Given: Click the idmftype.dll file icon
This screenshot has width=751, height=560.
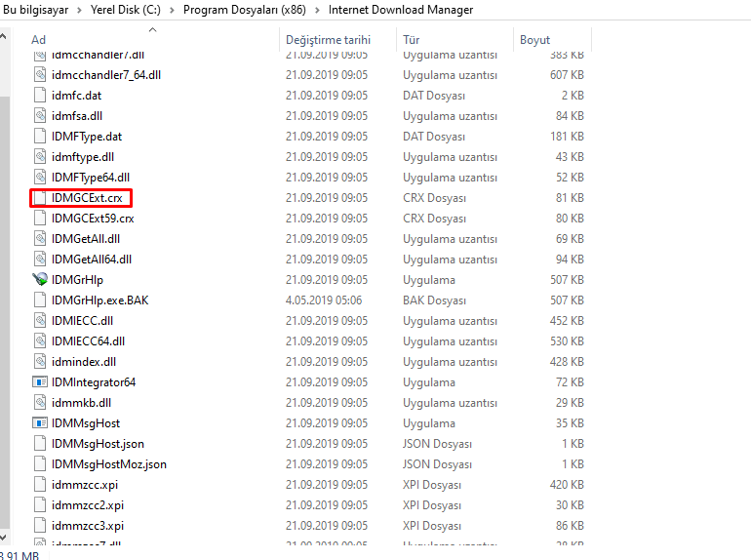Looking at the screenshot, I should click(x=40, y=157).
